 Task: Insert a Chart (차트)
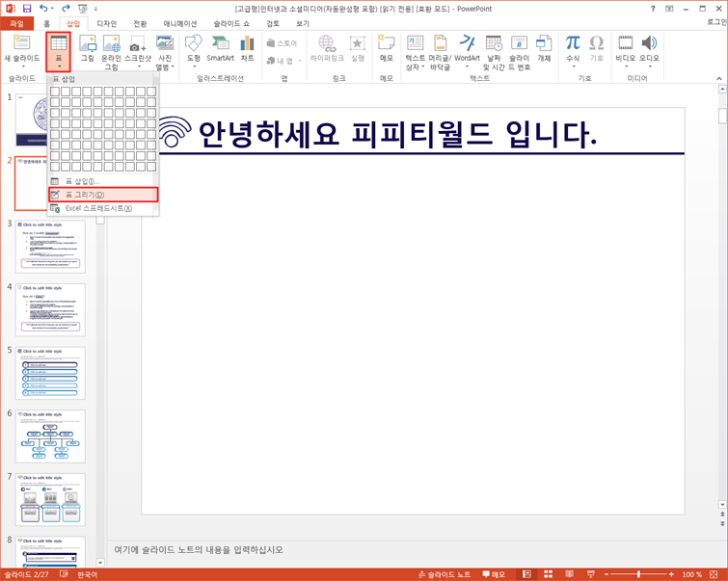[248, 48]
